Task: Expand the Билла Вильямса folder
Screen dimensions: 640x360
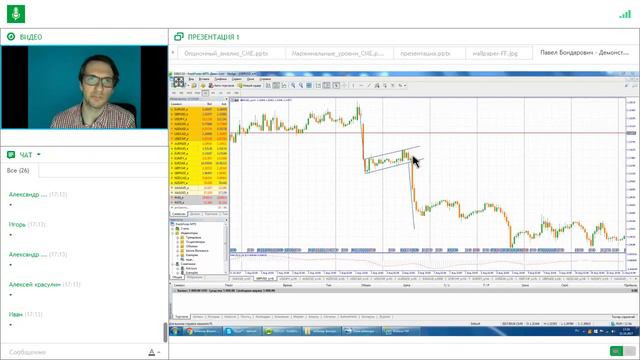Action: pos(178,251)
